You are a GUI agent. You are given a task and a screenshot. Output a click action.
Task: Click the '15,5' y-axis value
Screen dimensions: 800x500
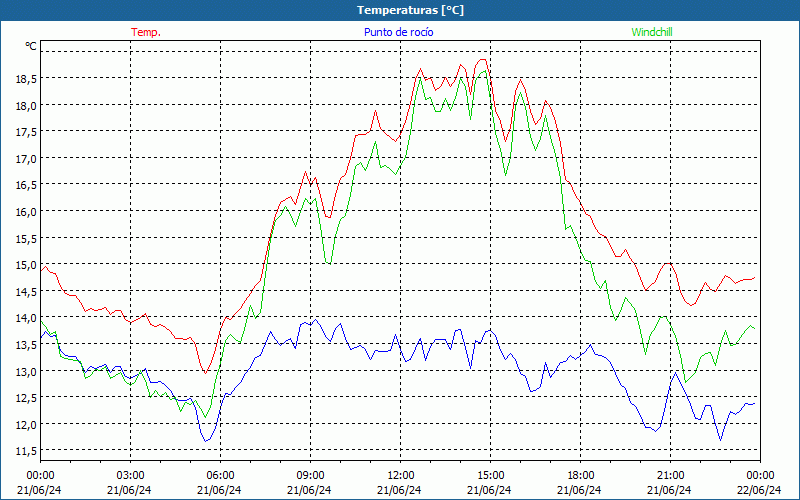[26, 238]
